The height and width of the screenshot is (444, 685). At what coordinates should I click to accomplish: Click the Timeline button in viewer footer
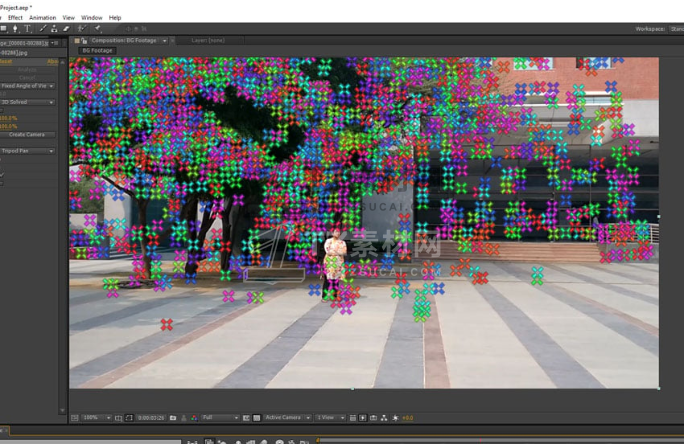click(x=374, y=418)
